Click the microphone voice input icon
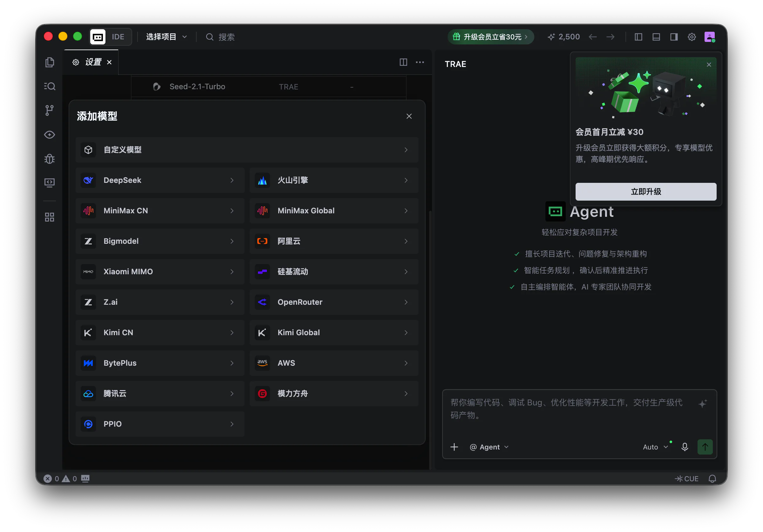This screenshot has width=763, height=532. [x=685, y=447]
